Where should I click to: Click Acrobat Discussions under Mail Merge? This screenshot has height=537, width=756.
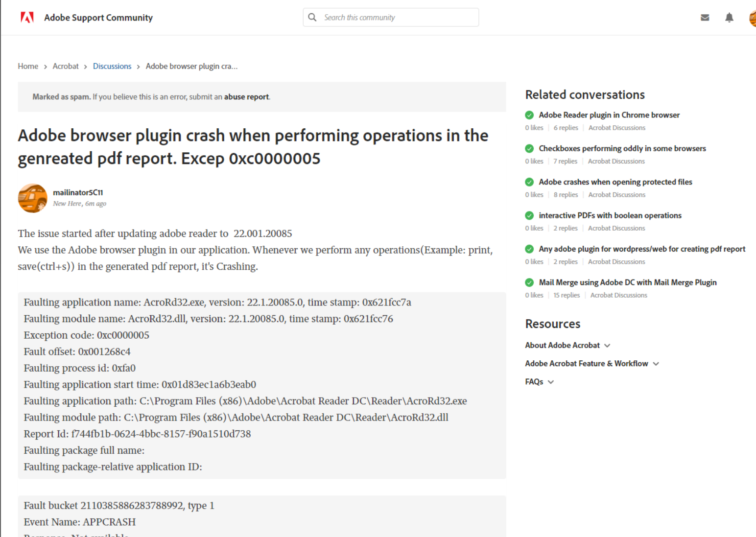pyautogui.click(x=619, y=295)
